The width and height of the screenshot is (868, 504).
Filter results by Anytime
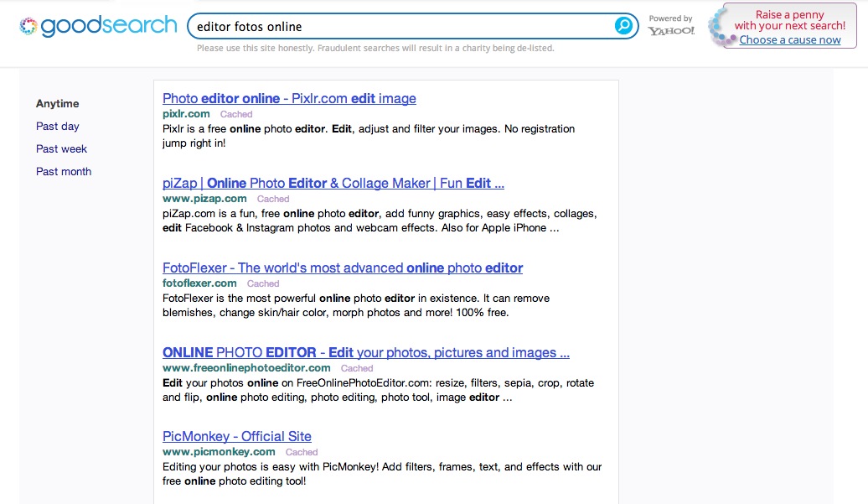pyautogui.click(x=57, y=104)
